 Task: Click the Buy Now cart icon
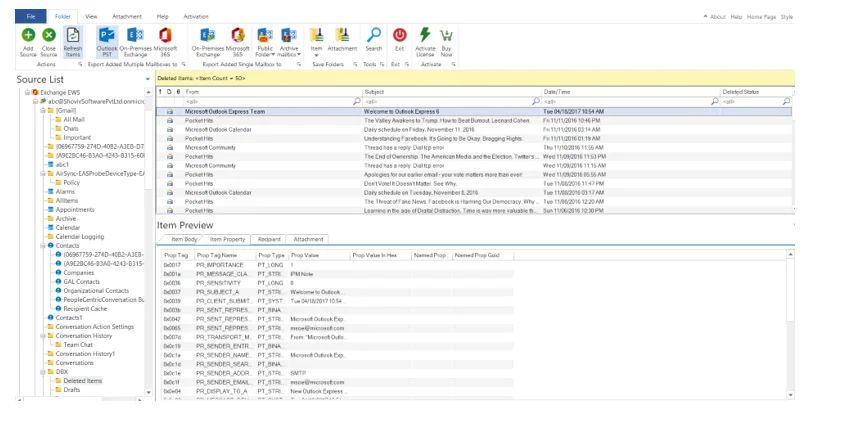point(446,35)
